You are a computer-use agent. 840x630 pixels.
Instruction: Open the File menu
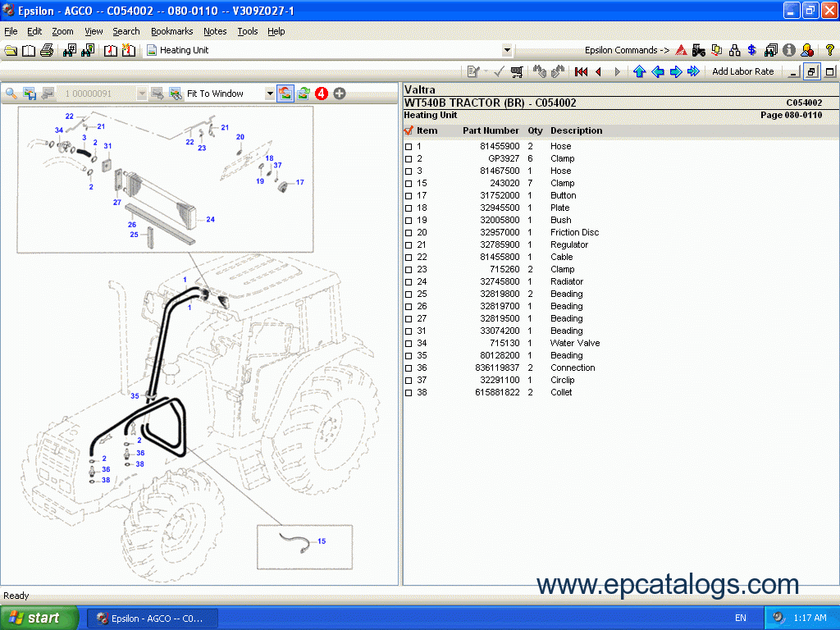[x=11, y=32]
